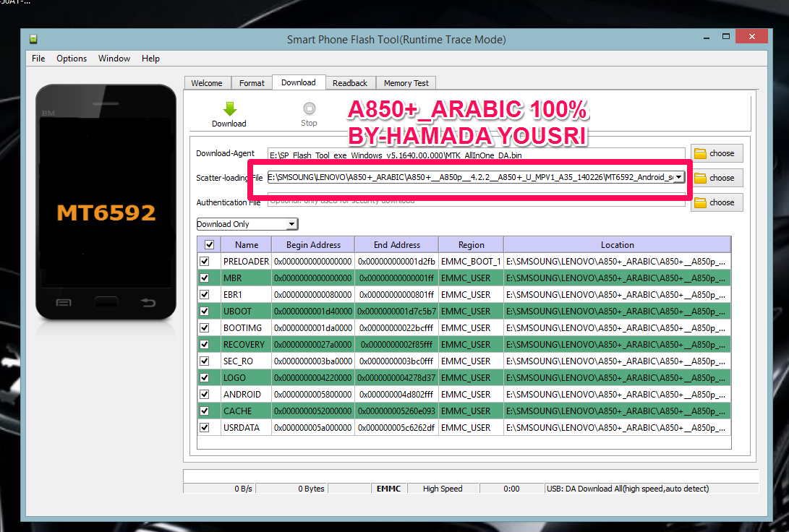Viewport: 789px width, 532px height.
Task: Minimize the Smart Phone Flash Tool window
Action: (x=707, y=37)
